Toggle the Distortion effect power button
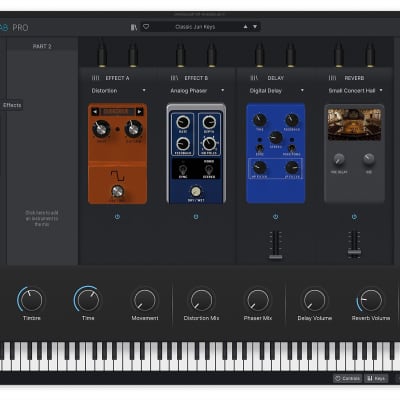The image size is (400, 400). [117, 217]
